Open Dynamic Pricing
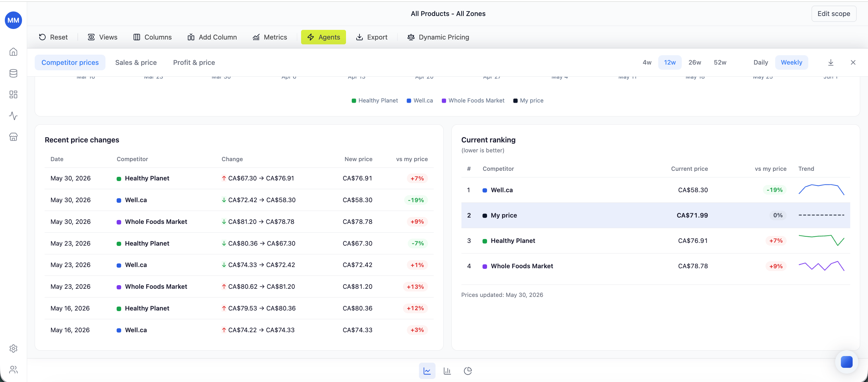The height and width of the screenshot is (382, 868). click(438, 37)
